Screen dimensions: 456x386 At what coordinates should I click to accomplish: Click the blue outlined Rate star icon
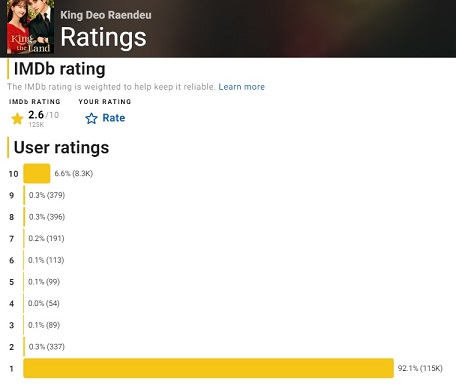(91, 118)
